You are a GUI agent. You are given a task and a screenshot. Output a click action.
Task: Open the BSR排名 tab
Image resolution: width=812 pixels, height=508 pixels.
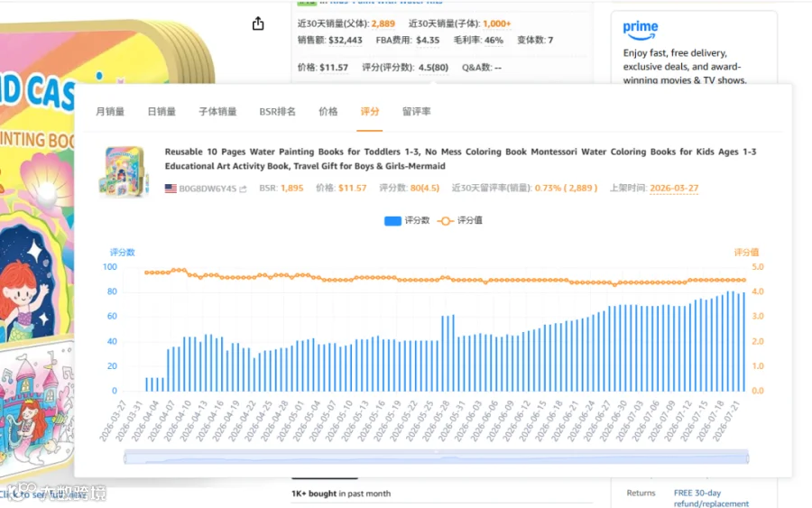point(278,111)
